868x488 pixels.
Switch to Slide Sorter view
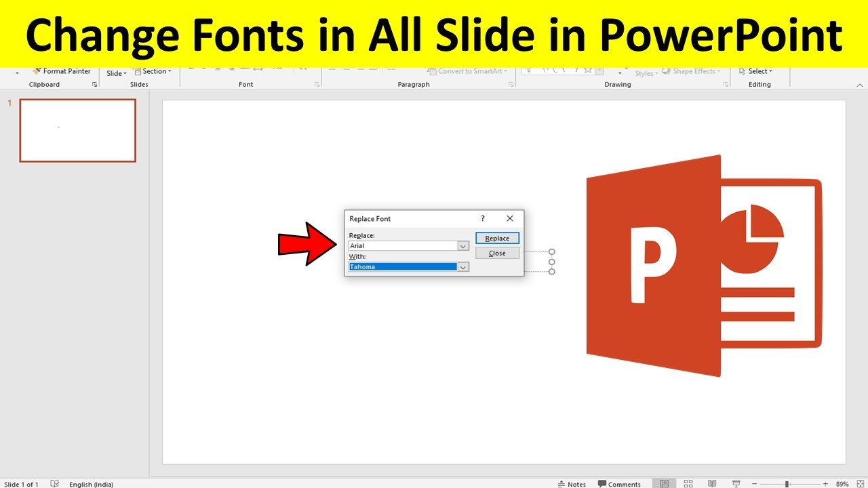click(688, 484)
